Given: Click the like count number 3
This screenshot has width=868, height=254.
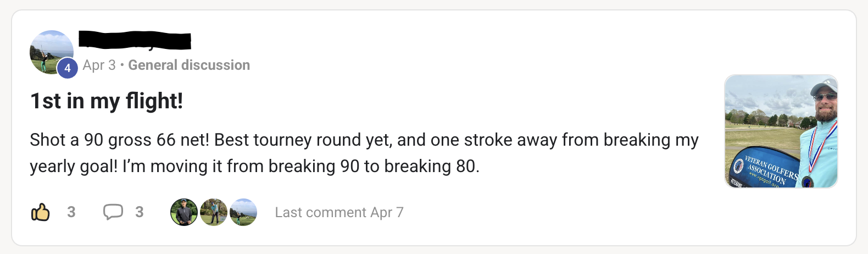Looking at the screenshot, I should point(71,212).
